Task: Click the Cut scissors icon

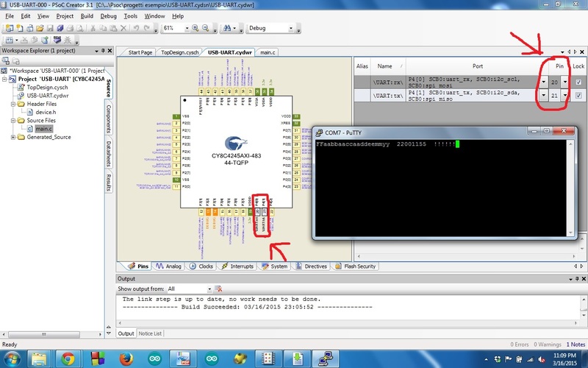Action: [x=93, y=28]
